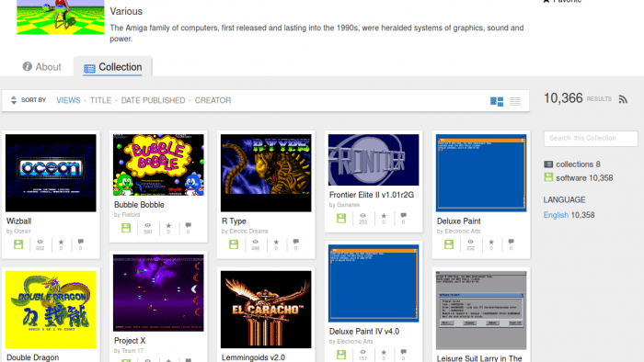
Task: Click the reviews comment icon on R Type card
Action: [295, 242]
